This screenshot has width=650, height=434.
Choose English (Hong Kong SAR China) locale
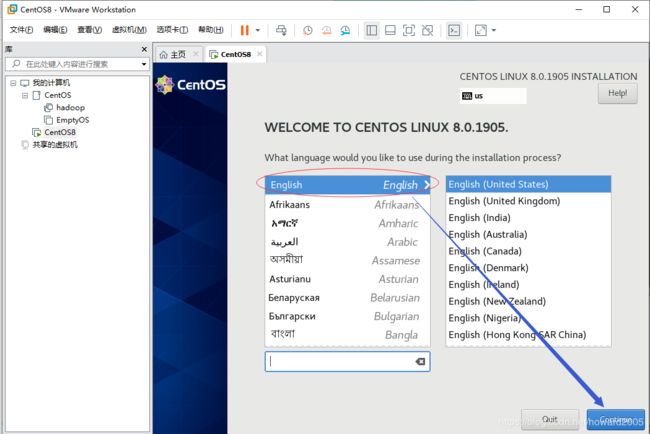pos(528,335)
